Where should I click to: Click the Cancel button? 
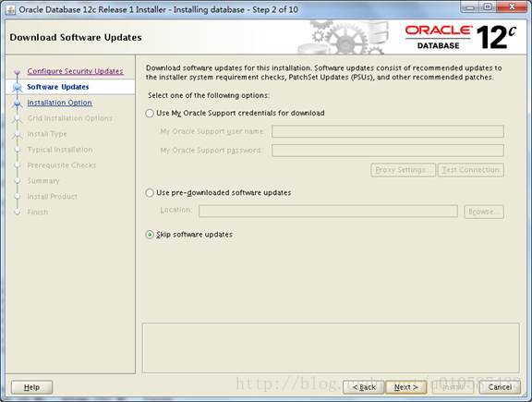click(500, 387)
